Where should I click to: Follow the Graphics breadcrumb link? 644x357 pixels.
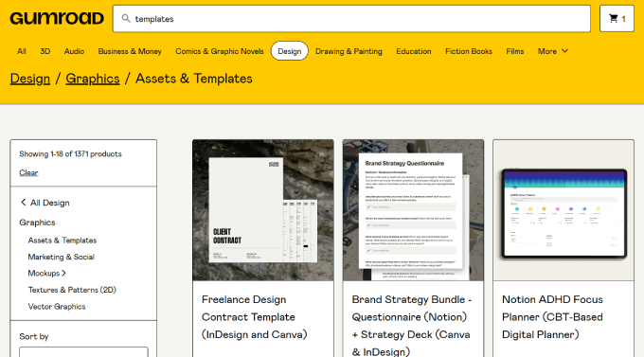coord(93,79)
